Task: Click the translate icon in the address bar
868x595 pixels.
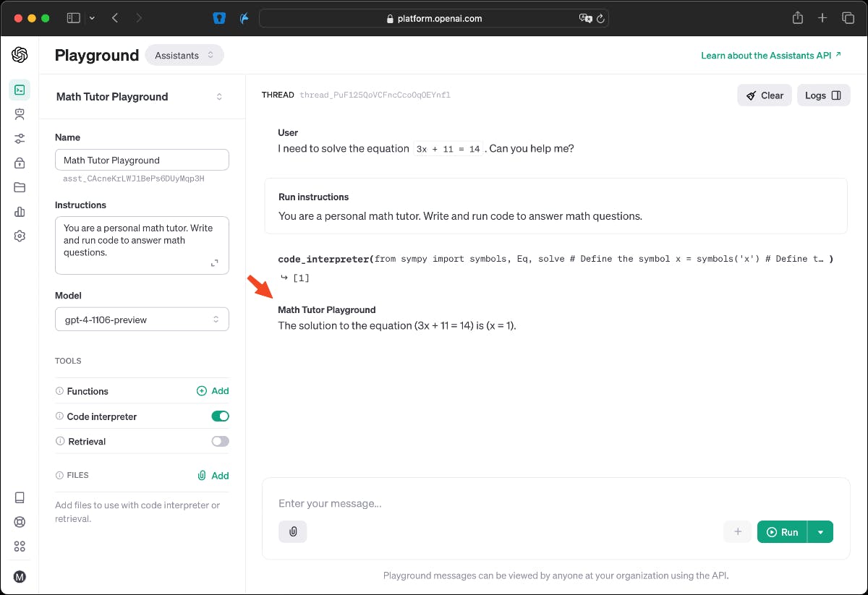Action: coord(585,19)
